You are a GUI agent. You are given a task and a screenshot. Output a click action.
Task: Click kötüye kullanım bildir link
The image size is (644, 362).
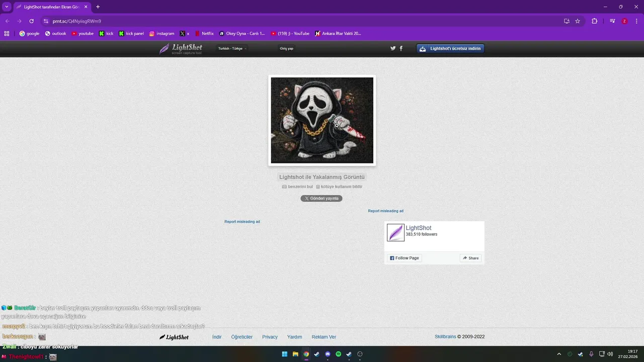[x=339, y=187]
